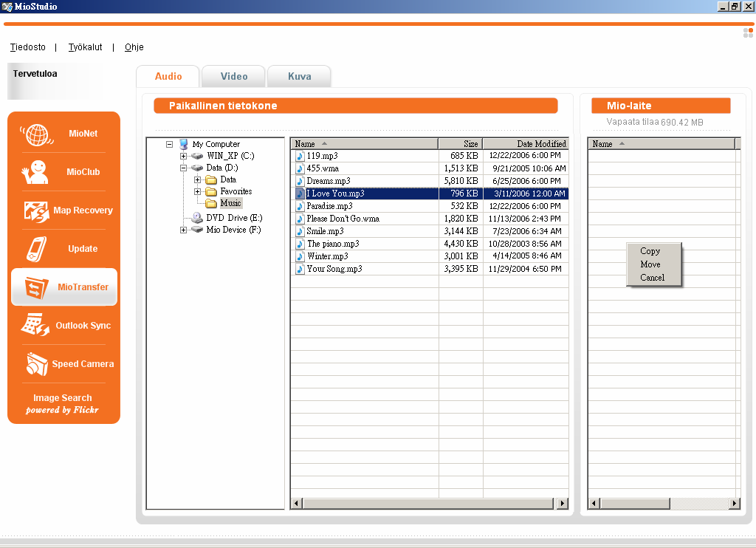Screen dimensions: 756x548
Task: Click right arrow of Mio device scrollbar
Action: (x=735, y=504)
